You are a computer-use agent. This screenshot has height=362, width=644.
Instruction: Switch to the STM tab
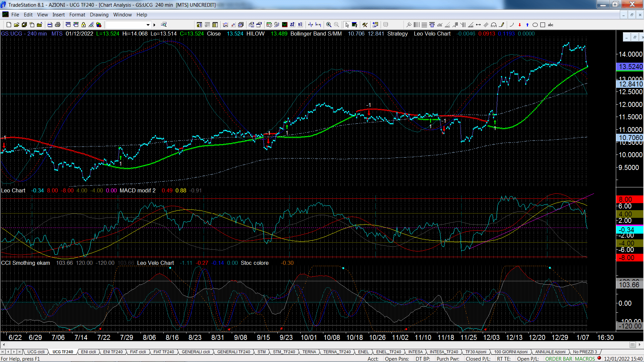coord(262,352)
